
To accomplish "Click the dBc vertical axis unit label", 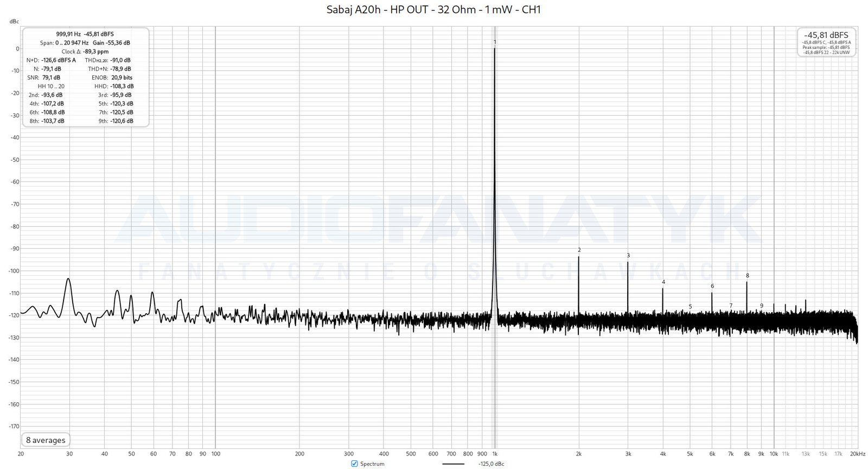I will pyautogui.click(x=14, y=21).
